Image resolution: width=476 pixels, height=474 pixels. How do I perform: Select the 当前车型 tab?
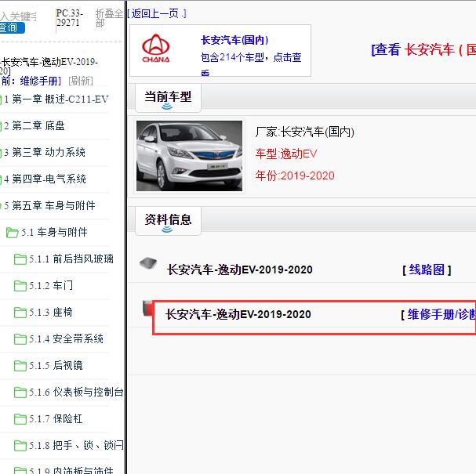[x=168, y=98]
